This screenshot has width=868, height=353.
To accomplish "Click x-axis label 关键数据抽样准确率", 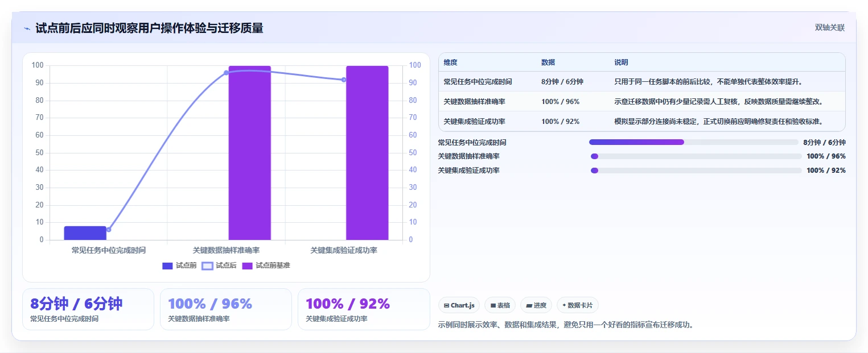I will pos(226,250).
